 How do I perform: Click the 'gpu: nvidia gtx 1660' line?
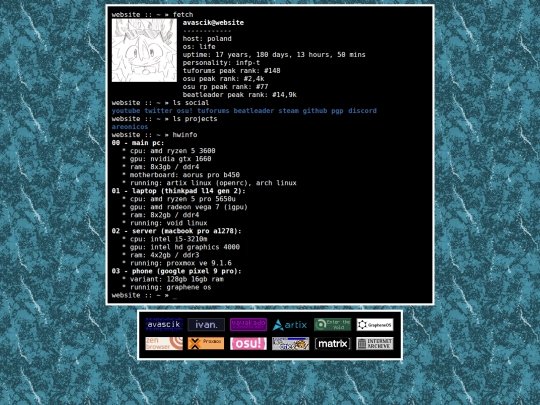tap(167, 159)
